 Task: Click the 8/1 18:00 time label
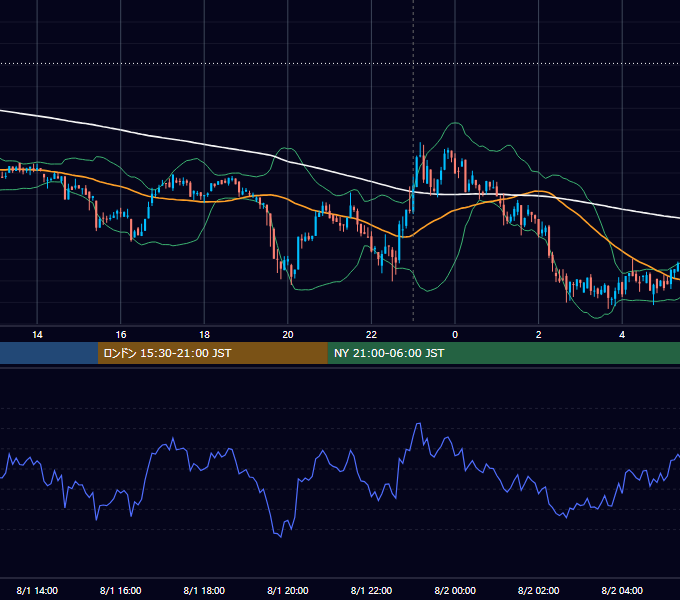(204, 590)
